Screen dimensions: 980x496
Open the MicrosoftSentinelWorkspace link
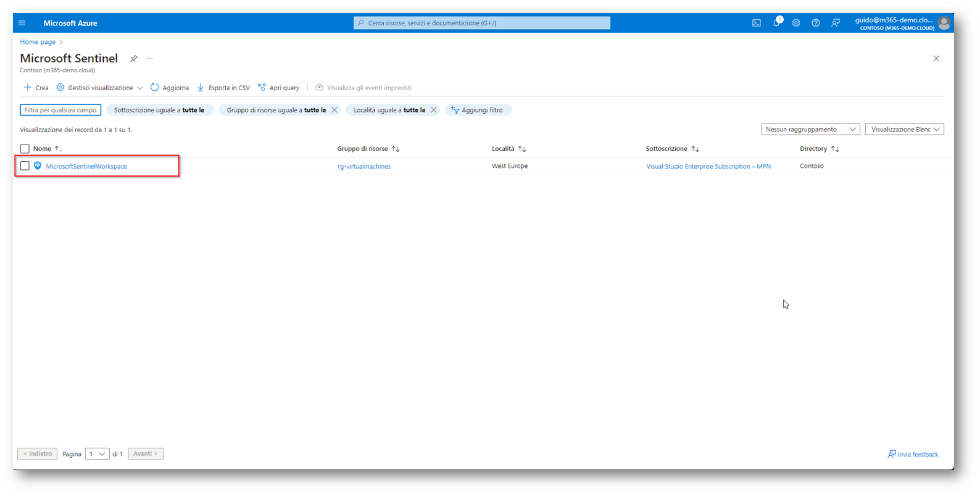click(x=86, y=166)
